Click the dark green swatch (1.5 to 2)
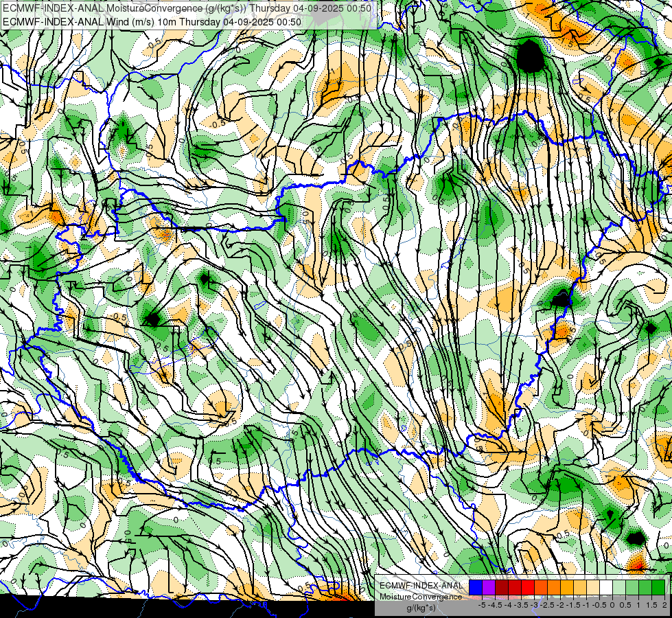The height and width of the screenshot is (618, 672). [x=658, y=588]
